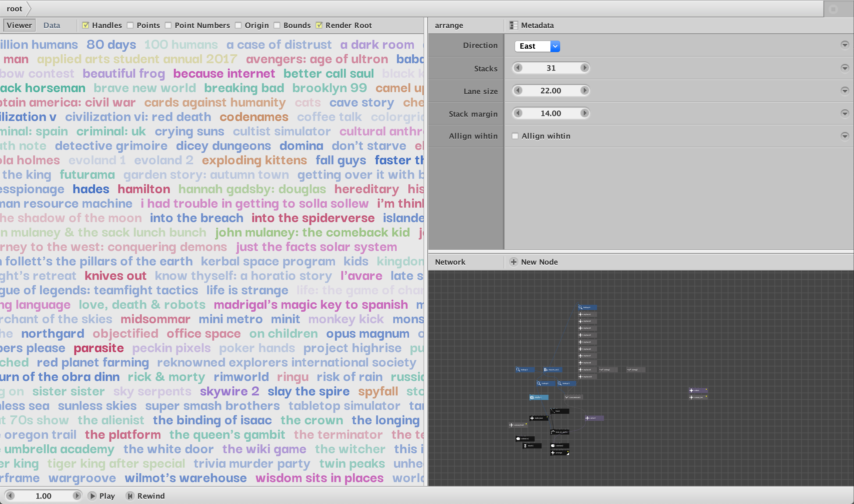854x504 pixels.
Task: Enable the Origin checkbox
Action: [238, 25]
